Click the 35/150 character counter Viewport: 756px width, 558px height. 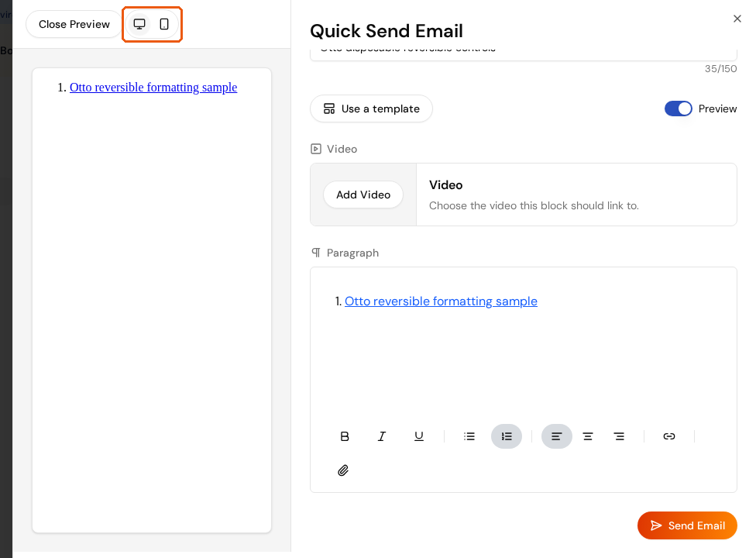click(721, 69)
